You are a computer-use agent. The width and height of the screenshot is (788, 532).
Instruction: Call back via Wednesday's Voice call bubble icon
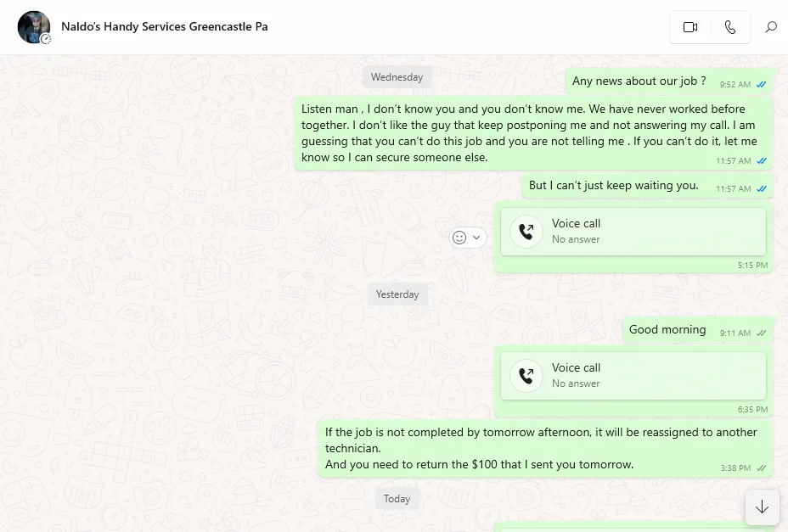[526, 230]
